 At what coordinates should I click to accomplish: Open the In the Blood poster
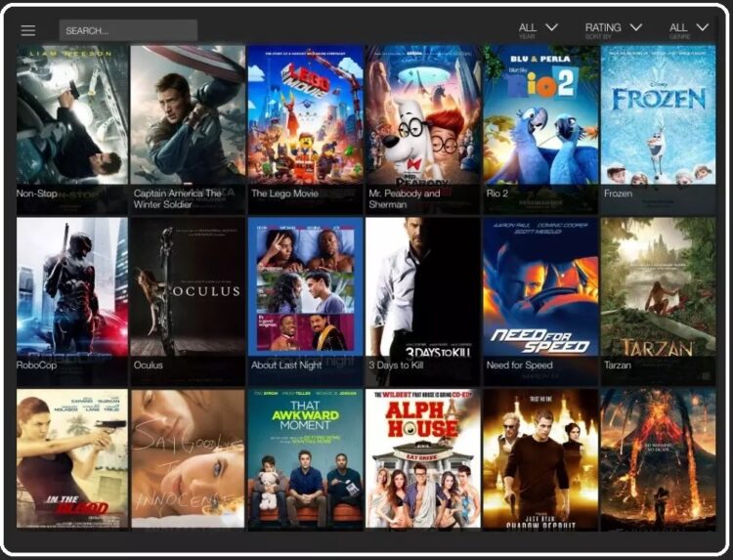tap(72, 459)
